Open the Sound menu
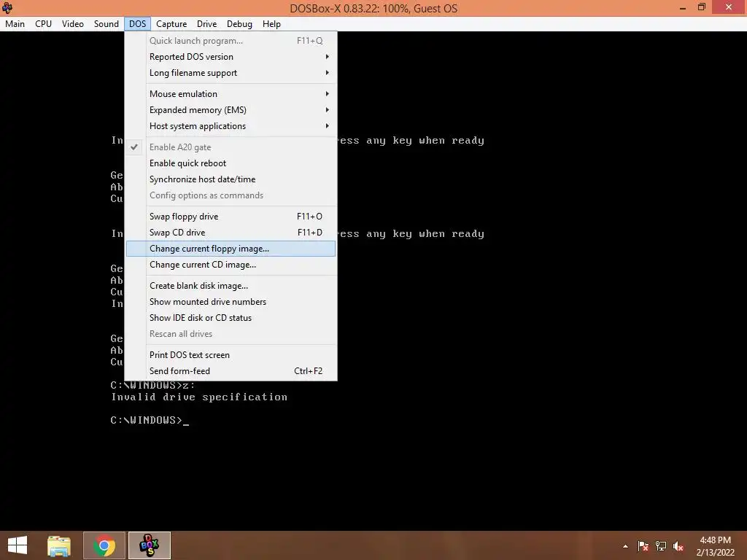This screenshot has height=560, width=747. 107,24
